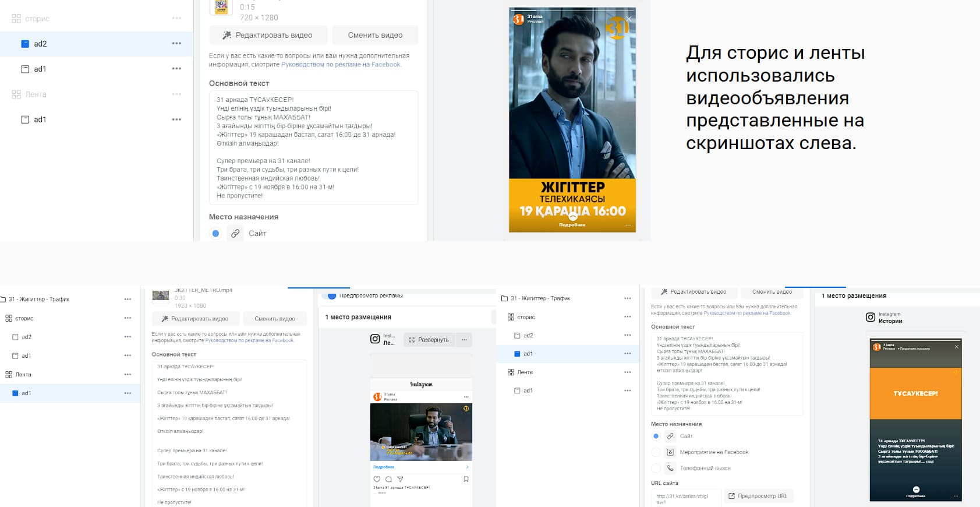Click 31arna avatar on ТҰСАУКЕСЕР story preview
This screenshot has height=507, width=980.
pos(877,347)
